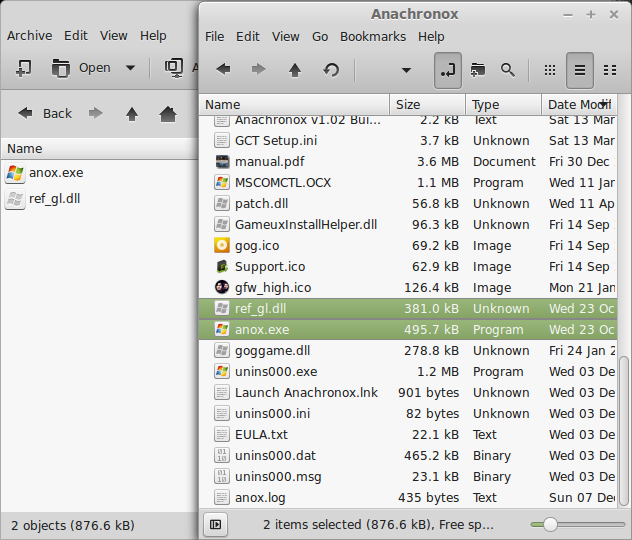The image size is (632, 540).
Task: Click unins000.dat binary file icon
Action: [x=222, y=455]
